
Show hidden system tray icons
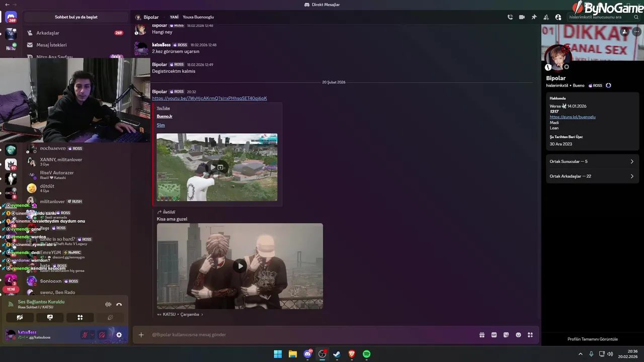pyautogui.click(x=580, y=354)
